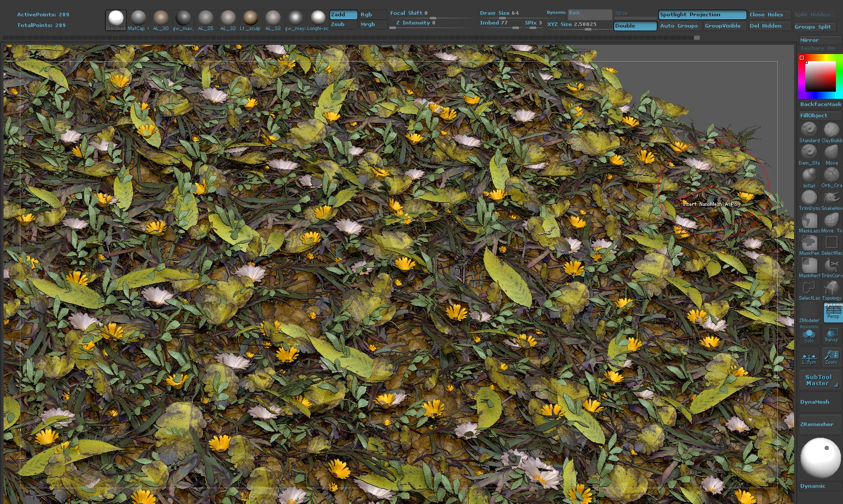The image size is (843, 504).
Task: Click the Auto Groups button
Action: point(679,25)
